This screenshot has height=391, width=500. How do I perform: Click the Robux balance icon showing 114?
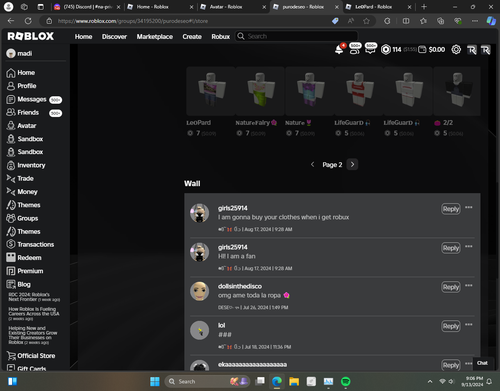[386, 50]
